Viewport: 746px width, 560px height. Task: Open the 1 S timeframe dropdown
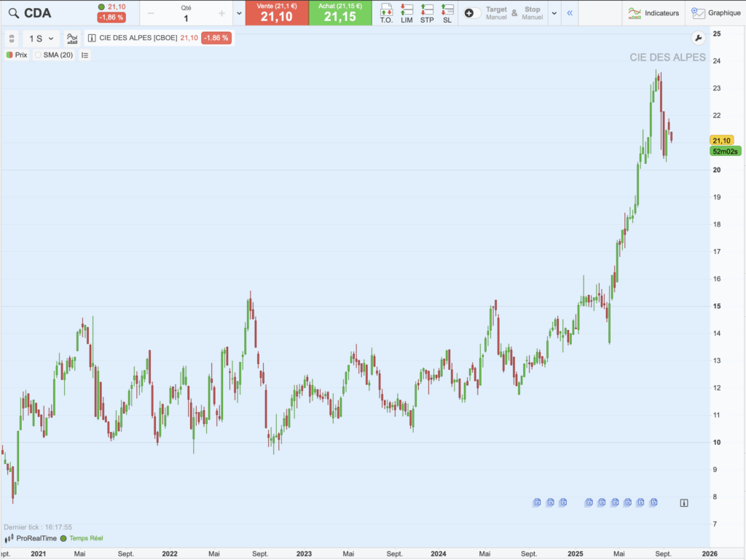40,39
